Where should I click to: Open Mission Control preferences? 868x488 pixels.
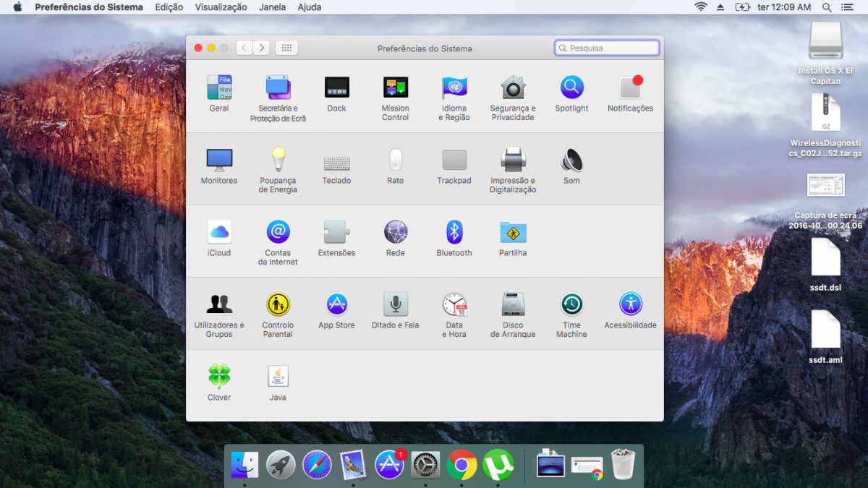point(395,87)
